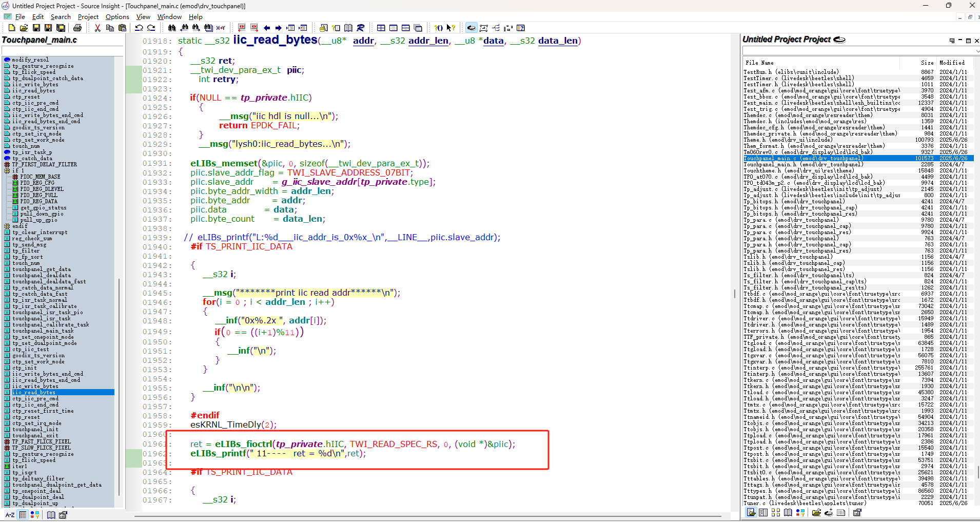Click the Cascade Windows icon

[x=418, y=28]
